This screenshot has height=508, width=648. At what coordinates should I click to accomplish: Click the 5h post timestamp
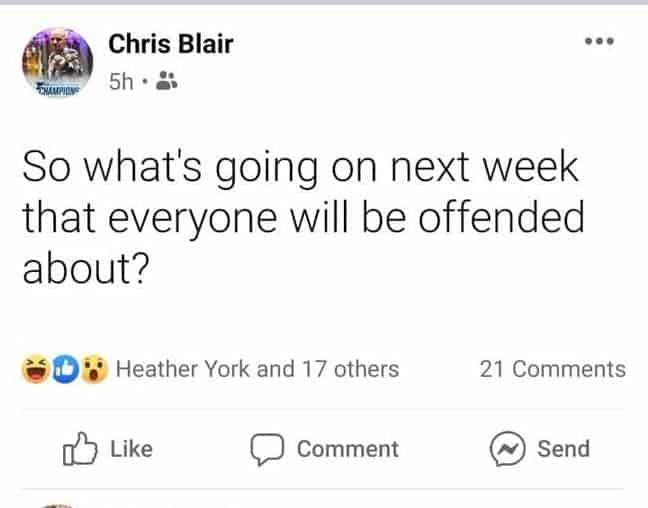[x=121, y=84]
